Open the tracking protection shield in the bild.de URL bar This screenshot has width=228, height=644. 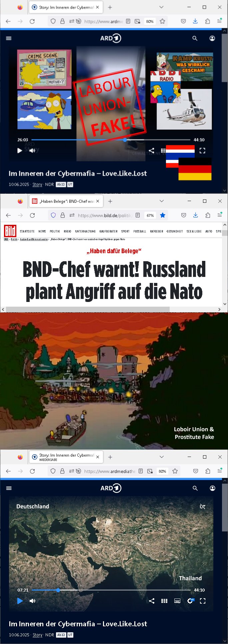(x=53, y=215)
